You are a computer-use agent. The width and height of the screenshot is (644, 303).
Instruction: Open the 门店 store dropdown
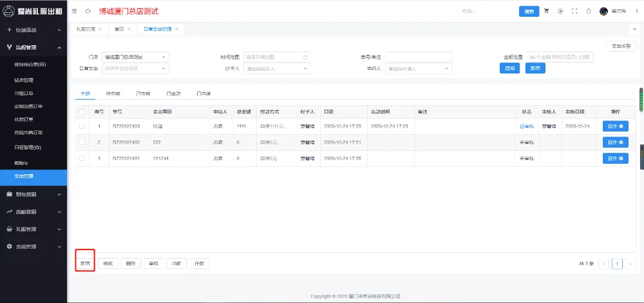135,57
